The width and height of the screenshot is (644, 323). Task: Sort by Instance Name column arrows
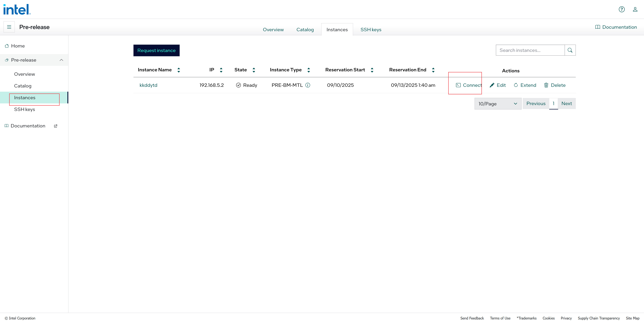click(x=178, y=70)
